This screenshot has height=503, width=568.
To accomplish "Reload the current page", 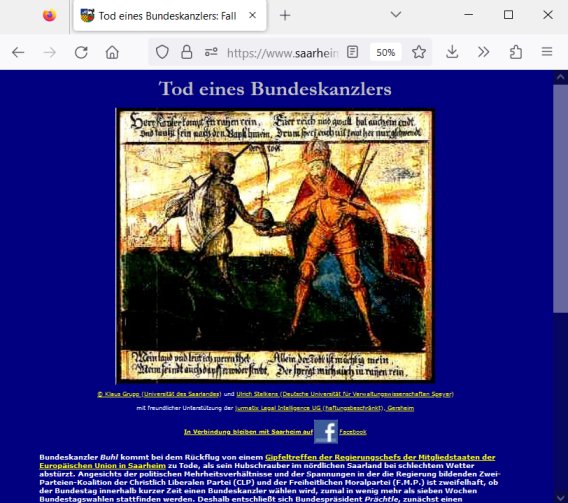I will point(81,53).
